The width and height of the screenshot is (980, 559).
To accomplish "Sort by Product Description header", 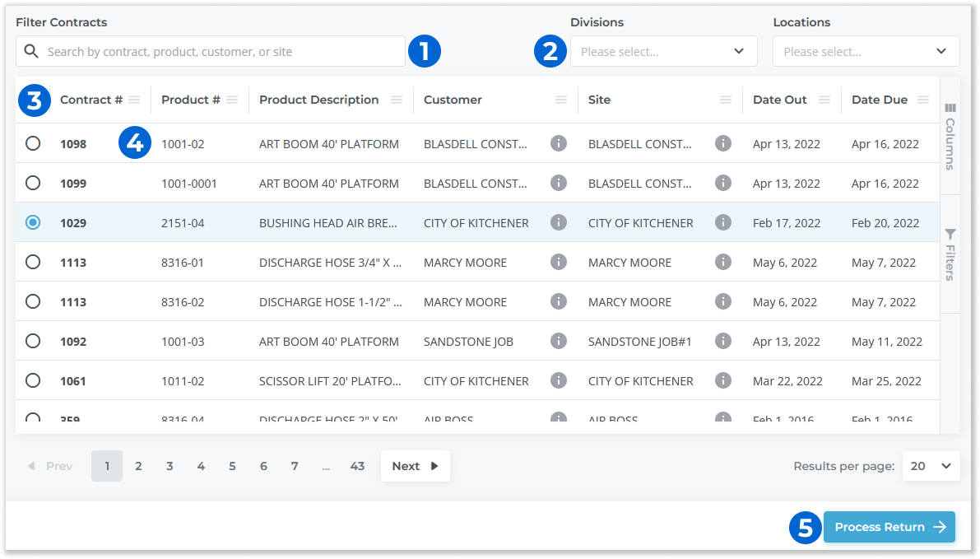I will (318, 100).
